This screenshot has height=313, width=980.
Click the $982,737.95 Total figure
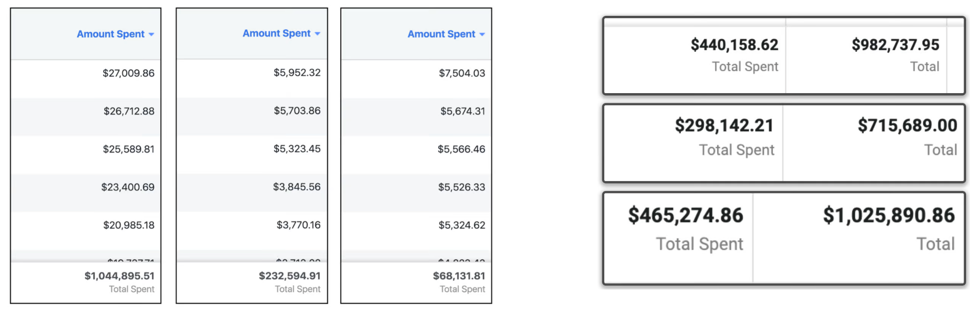click(896, 55)
